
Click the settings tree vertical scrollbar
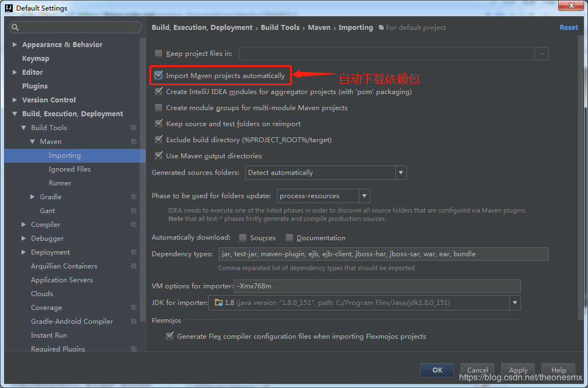pos(142,180)
